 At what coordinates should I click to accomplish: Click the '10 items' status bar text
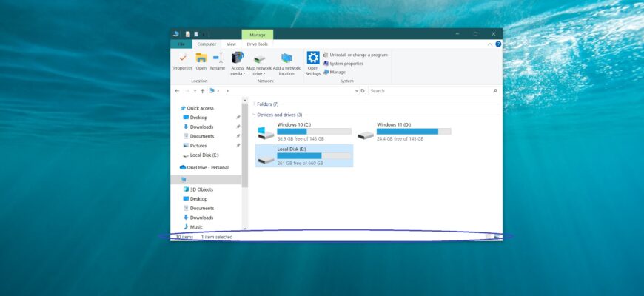(x=184, y=237)
